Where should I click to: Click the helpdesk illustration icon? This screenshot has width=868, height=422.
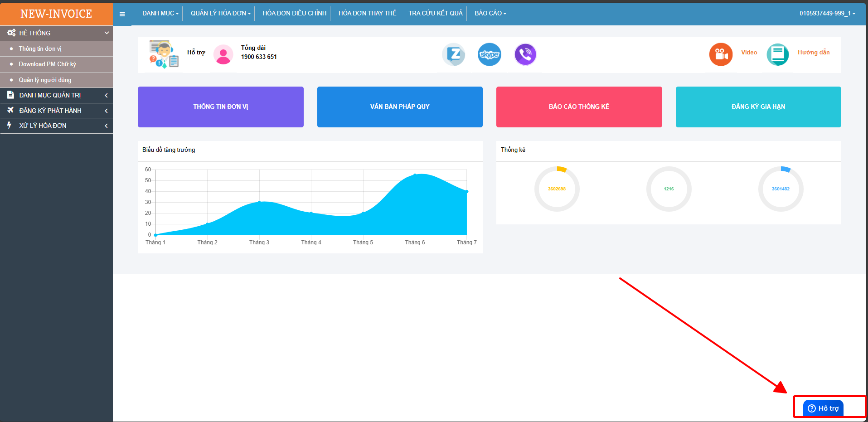(x=164, y=54)
